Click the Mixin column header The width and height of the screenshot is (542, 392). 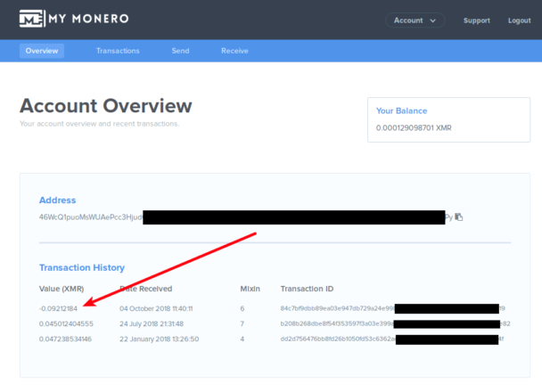point(250,289)
